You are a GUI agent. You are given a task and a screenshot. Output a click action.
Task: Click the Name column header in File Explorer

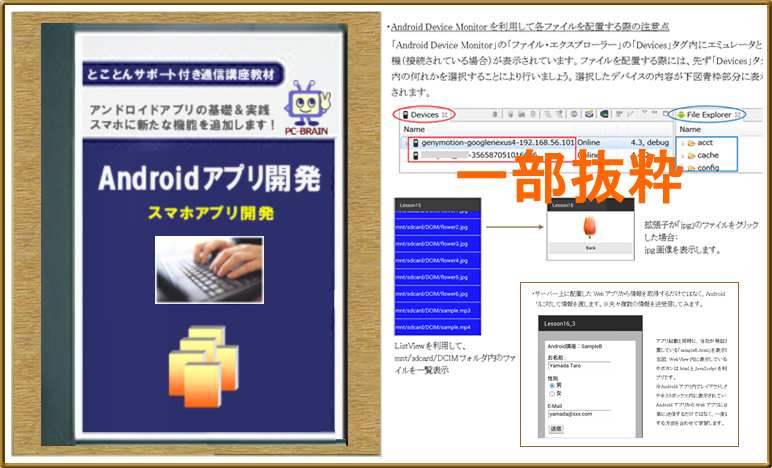point(690,129)
